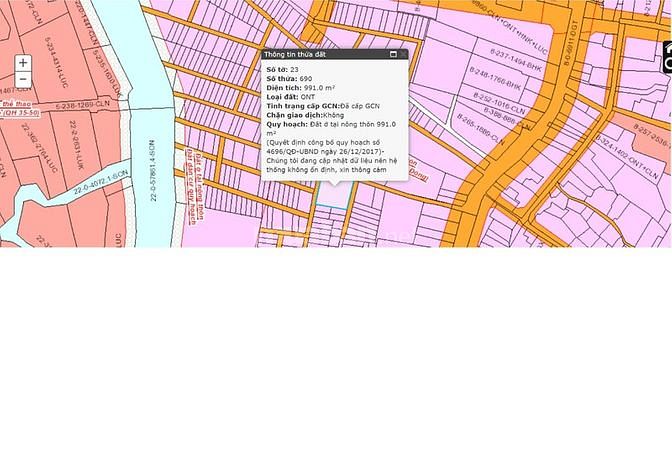This screenshot has width=672, height=465.
Task: Click the red 'Đất ở tại nông thôn' map label
Action: [201, 186]
